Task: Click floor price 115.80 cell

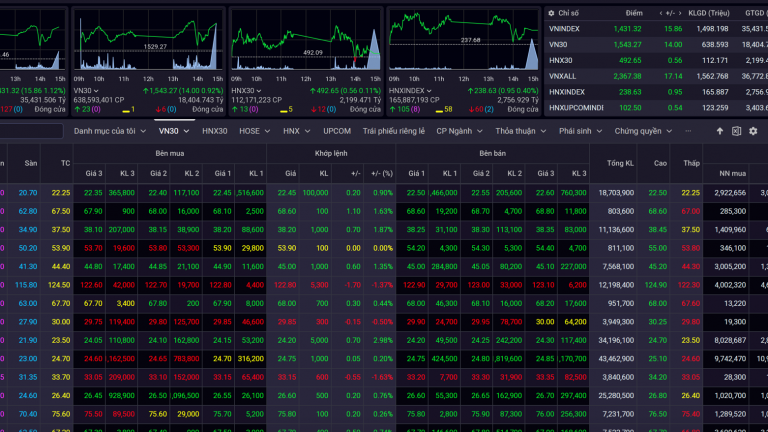Action: tap(26, 285)
